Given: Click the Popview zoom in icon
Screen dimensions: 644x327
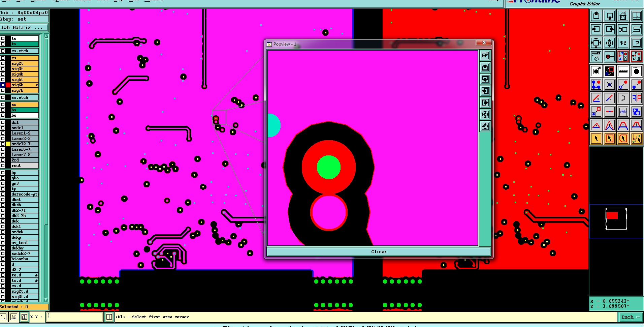Looking at the screenshot, I should [x=485, y=115].
